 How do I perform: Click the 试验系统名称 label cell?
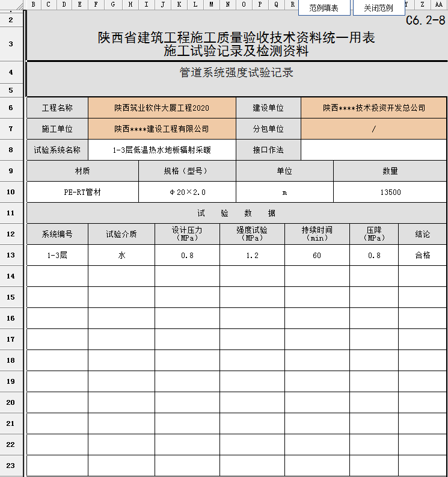click(58, 150)
